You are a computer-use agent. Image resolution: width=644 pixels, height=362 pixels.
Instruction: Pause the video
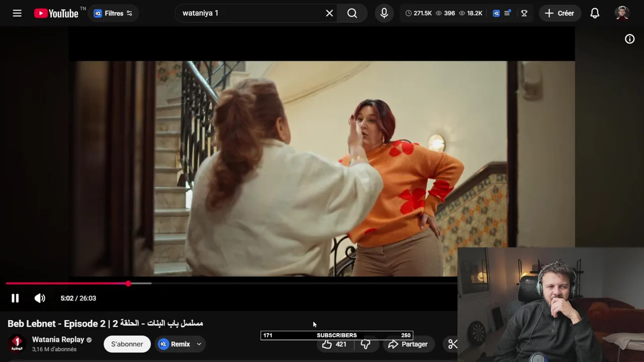tap(15, 298)
